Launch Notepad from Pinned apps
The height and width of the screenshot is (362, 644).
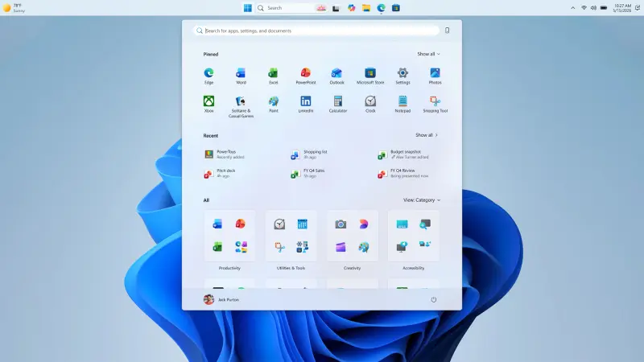point(402,104)
